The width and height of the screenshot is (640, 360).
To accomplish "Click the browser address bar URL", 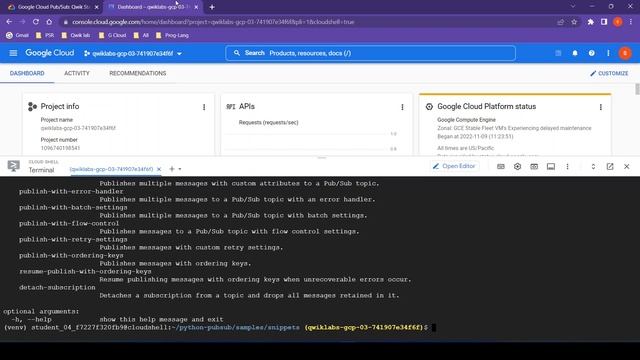I will pyautogui.click(x=213, y=22).
